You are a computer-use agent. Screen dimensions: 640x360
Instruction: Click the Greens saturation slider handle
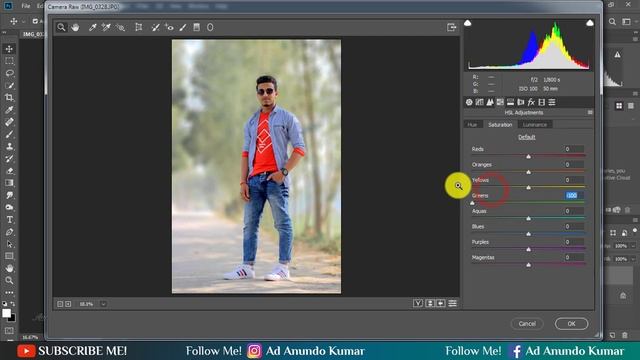click(x=473, y=203)
